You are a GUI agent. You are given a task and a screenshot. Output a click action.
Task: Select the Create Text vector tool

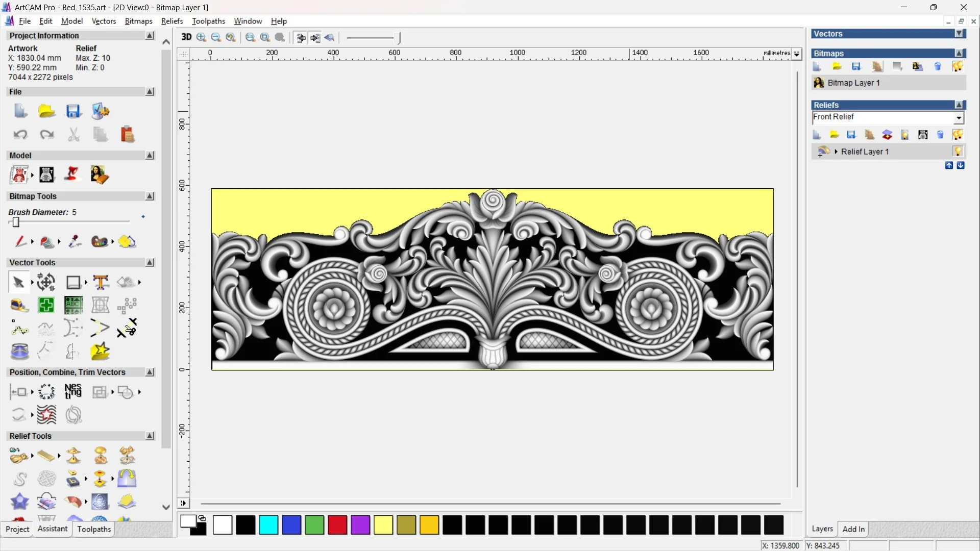coord(101,282)
